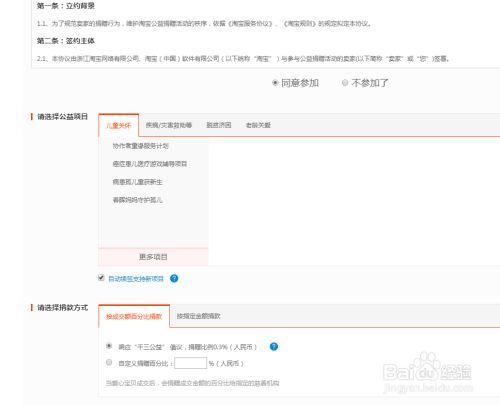Switch to the fixed-amount donation tab

[x=198, y=316]
